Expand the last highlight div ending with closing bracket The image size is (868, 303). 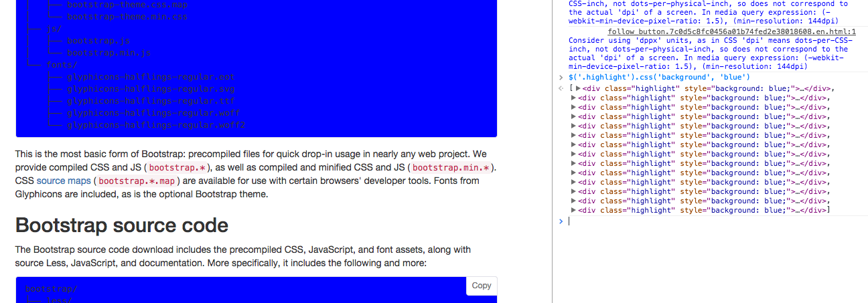pyautogui.click(x=573, y=210)
